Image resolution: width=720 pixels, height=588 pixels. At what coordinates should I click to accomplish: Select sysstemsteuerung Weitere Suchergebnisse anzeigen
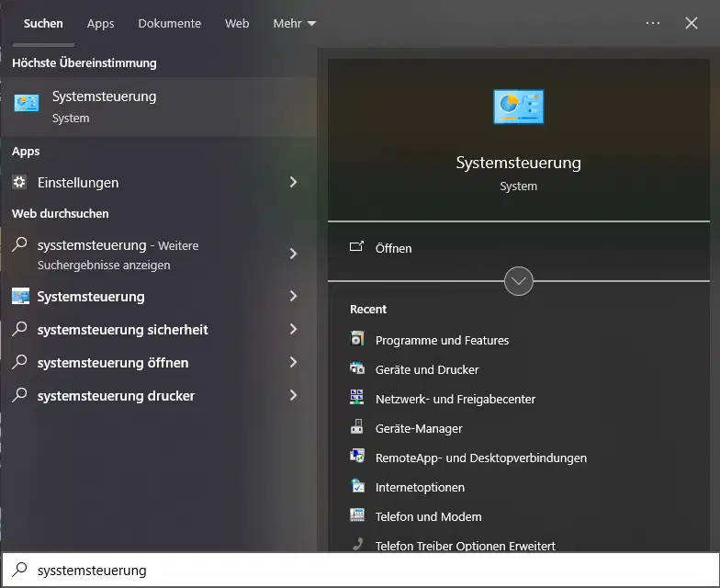tap(118, 255)
